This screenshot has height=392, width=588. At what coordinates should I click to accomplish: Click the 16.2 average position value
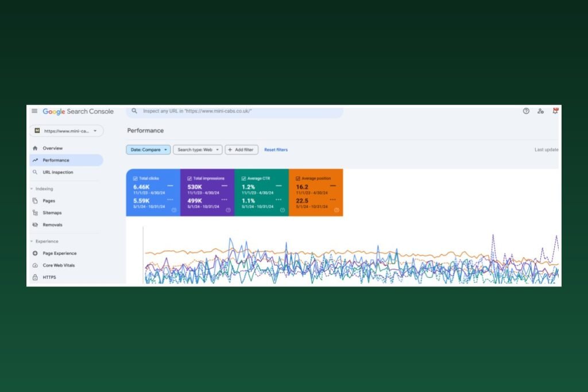(x=302, y=187)
